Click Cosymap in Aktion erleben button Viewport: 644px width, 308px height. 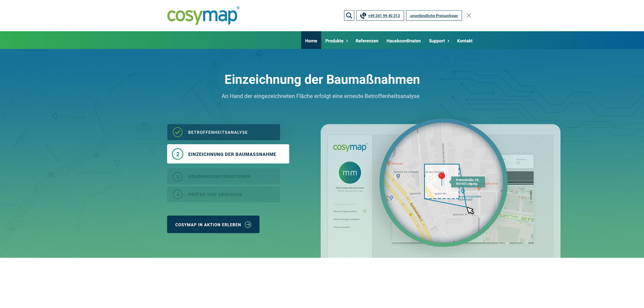pyautogui.click(x=213, y=224)
